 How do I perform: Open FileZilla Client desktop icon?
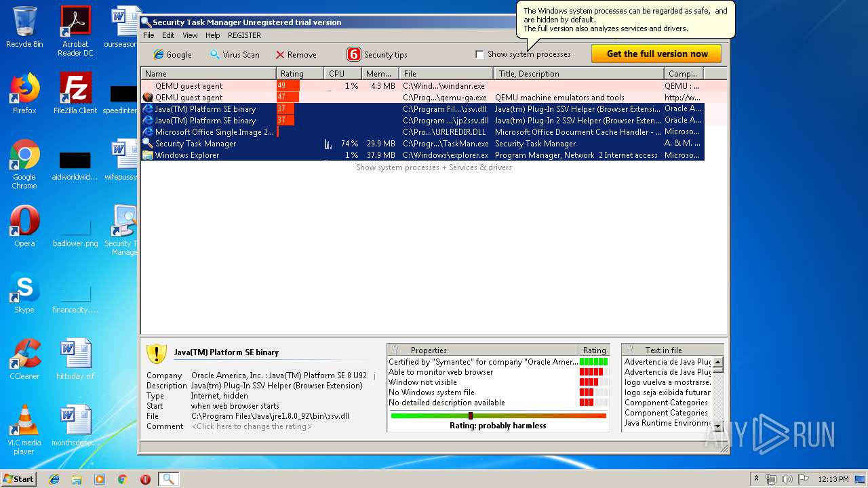[75, 93]
